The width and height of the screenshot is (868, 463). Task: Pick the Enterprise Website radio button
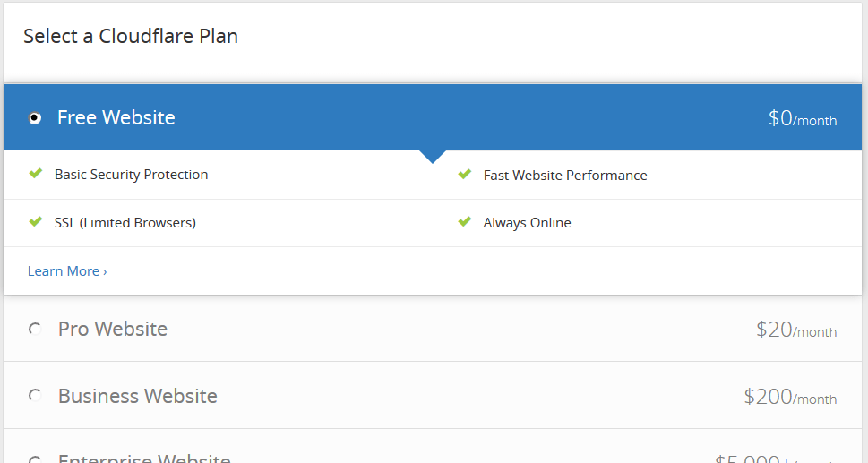click(x=35, y=459)
